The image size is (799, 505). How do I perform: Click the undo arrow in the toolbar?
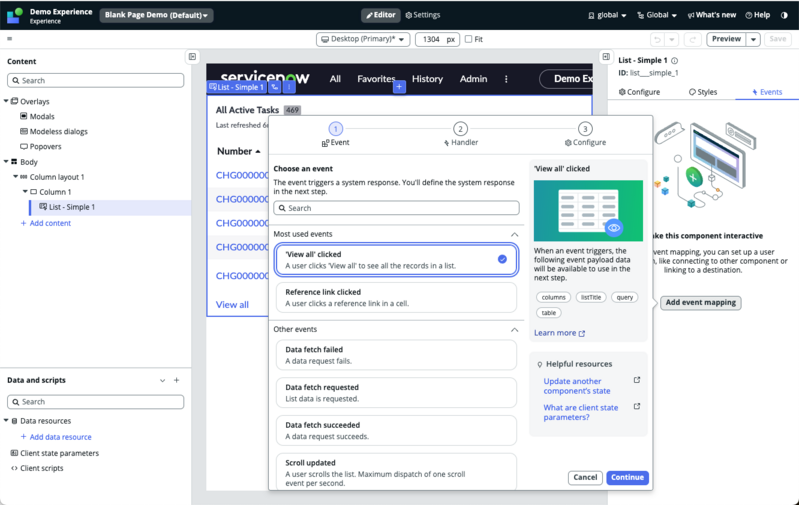[657, 39]
